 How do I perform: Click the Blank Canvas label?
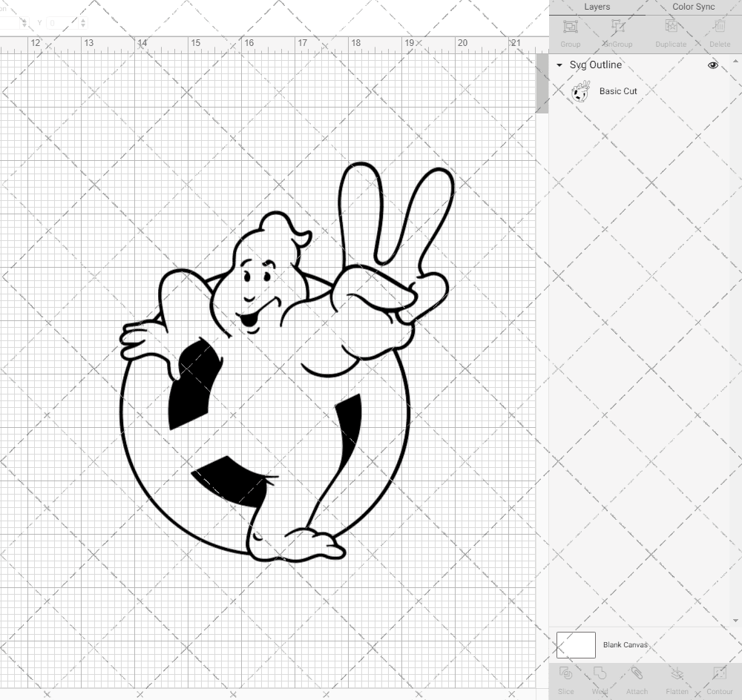(625, 644)
